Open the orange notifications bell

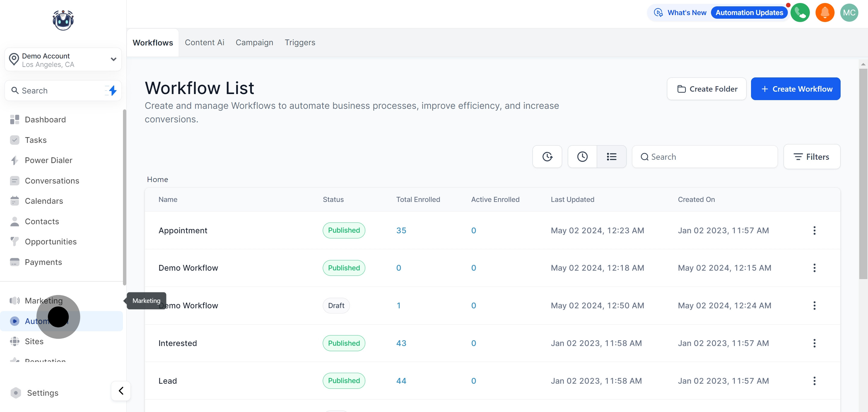(x=825, y=13)
